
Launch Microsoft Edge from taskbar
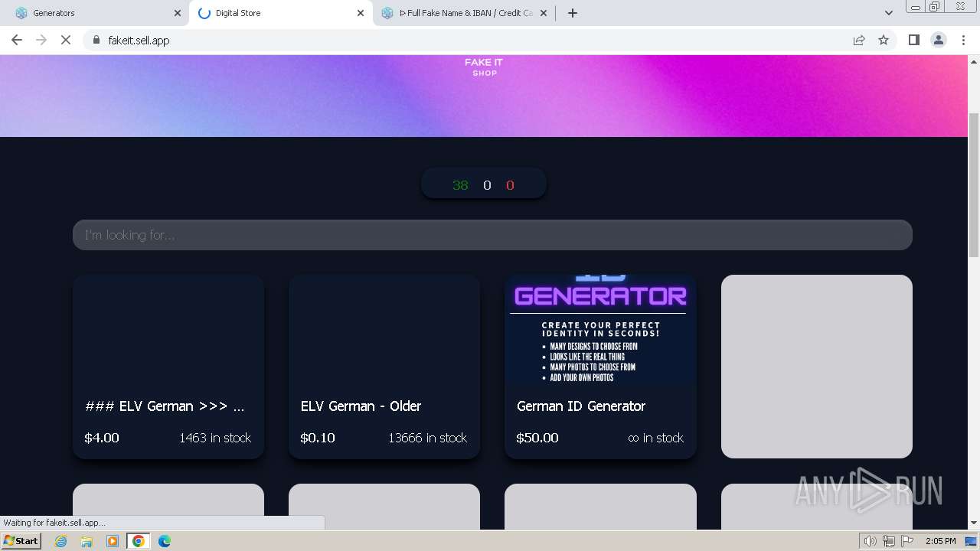[x=165, y=541]
